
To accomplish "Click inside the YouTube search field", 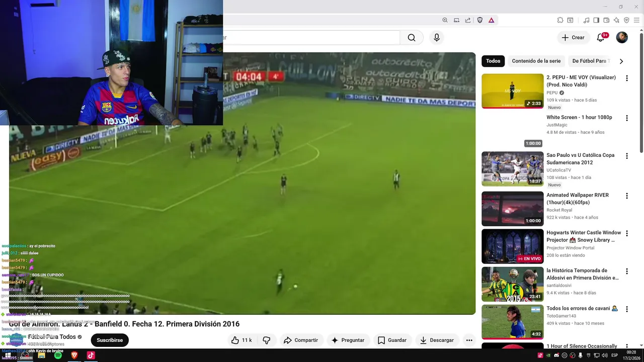I will [311, 38].
